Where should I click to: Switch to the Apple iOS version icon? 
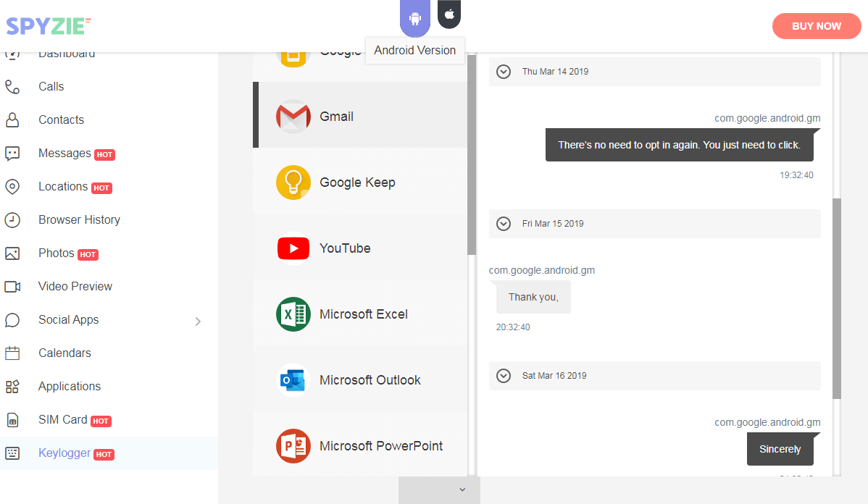(x=449, y=14)
